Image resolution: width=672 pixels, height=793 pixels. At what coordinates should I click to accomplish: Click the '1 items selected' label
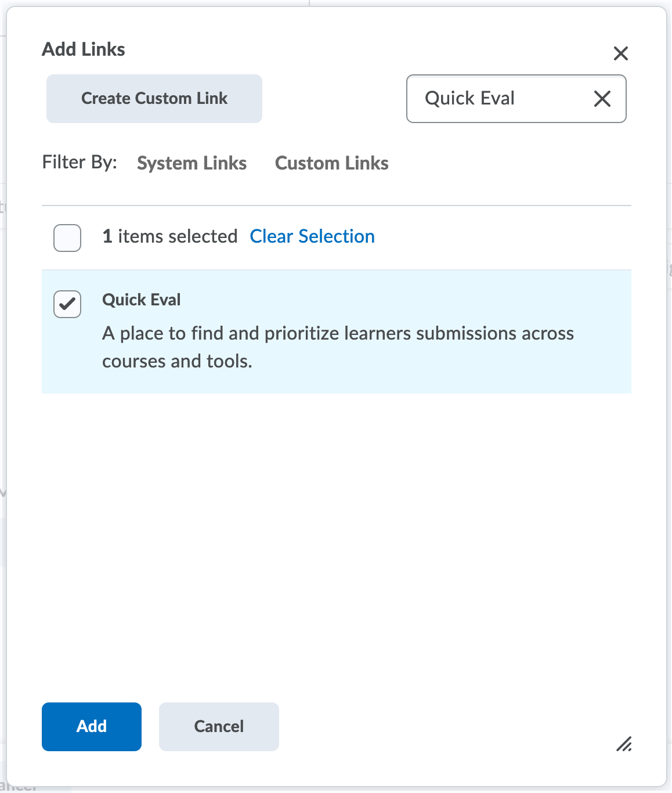click(x=169, y=236)
